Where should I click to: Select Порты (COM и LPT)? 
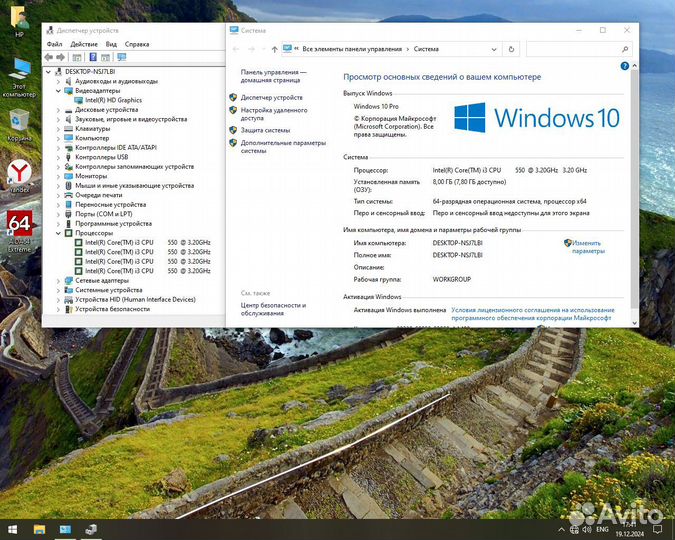click(x=104, y=214)
